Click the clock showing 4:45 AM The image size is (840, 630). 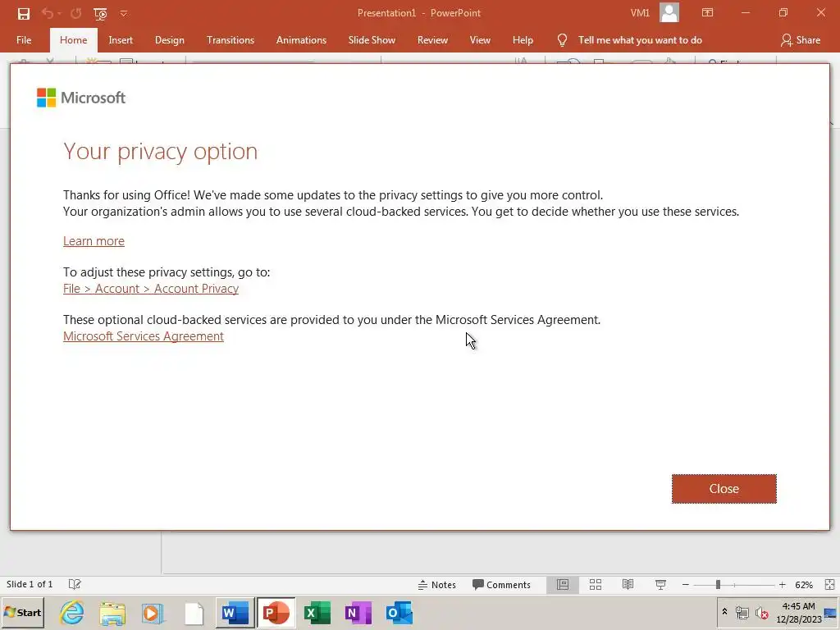coord(798,606)
